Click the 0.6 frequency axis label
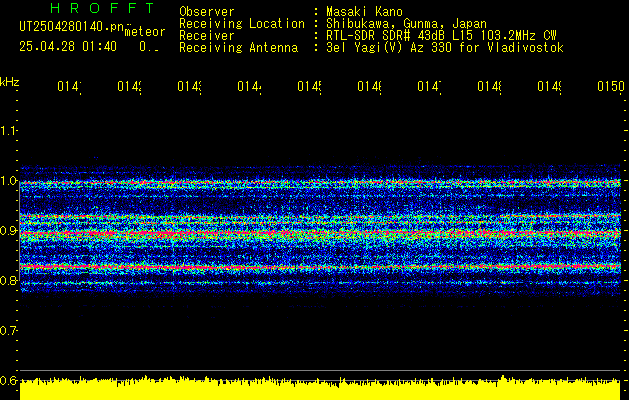629x400 pixels. tap(8, 380)
